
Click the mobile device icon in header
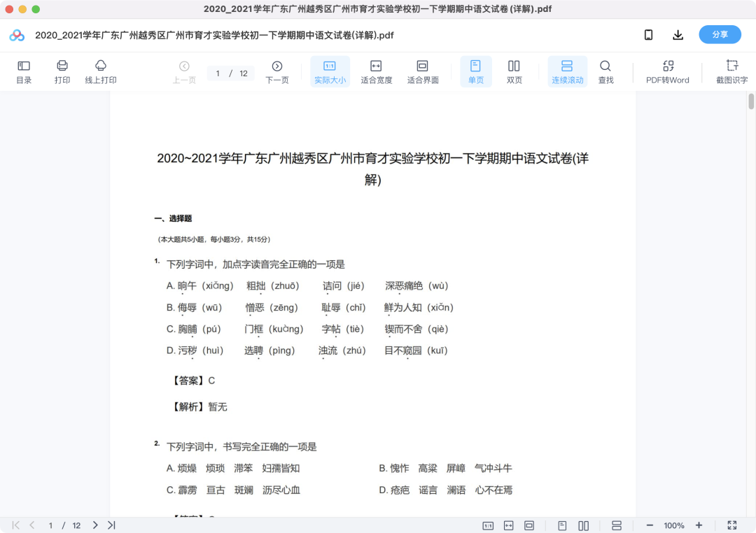click(x=648, y=35)
